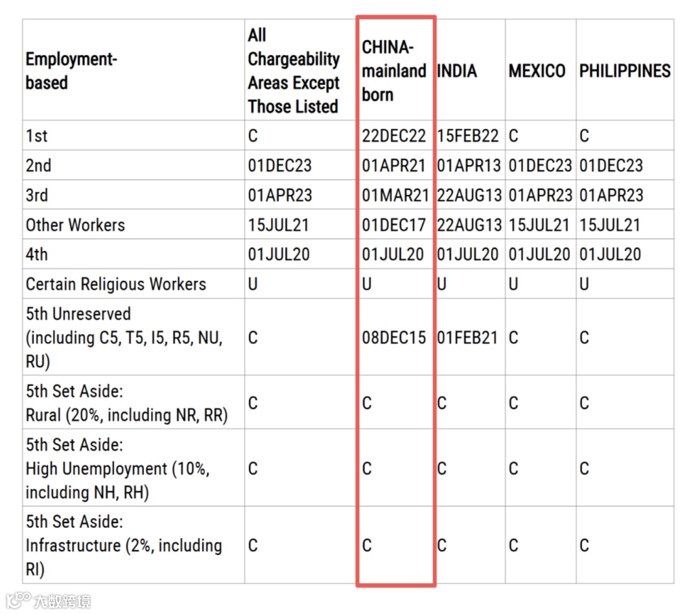Select the "5th Set Aside: Rural" label
Image resolution: width=700 pixels, height=614 pixels.
click(127, 403)
